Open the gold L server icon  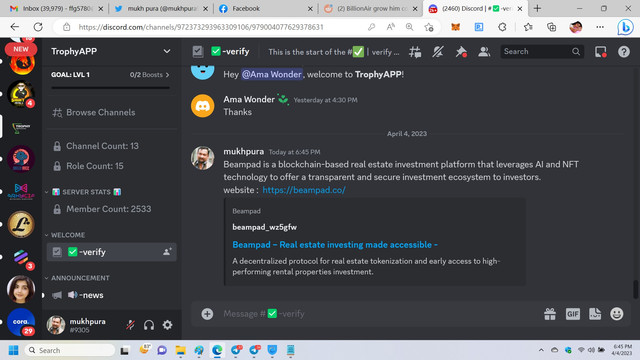(21, 224)
